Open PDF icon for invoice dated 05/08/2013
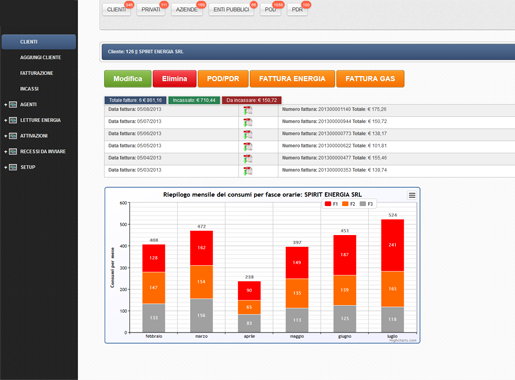The image size is (515, 380). pyautogui.click(x=247, y=110)
